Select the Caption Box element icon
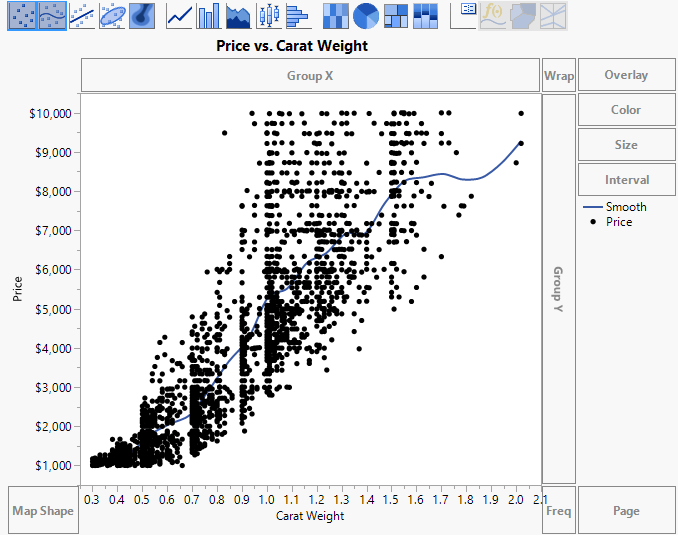 click(x=463, y=16)
